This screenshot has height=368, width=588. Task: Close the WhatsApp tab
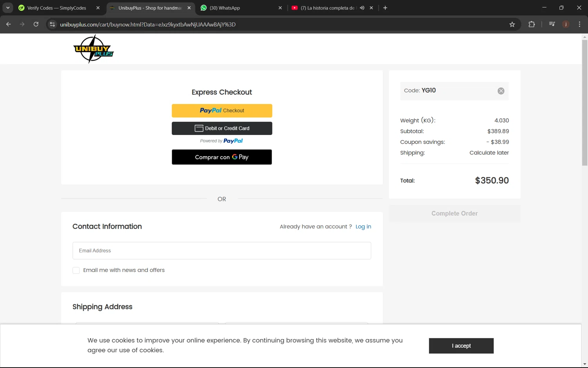pyautogui.click(x=280, y=8)
